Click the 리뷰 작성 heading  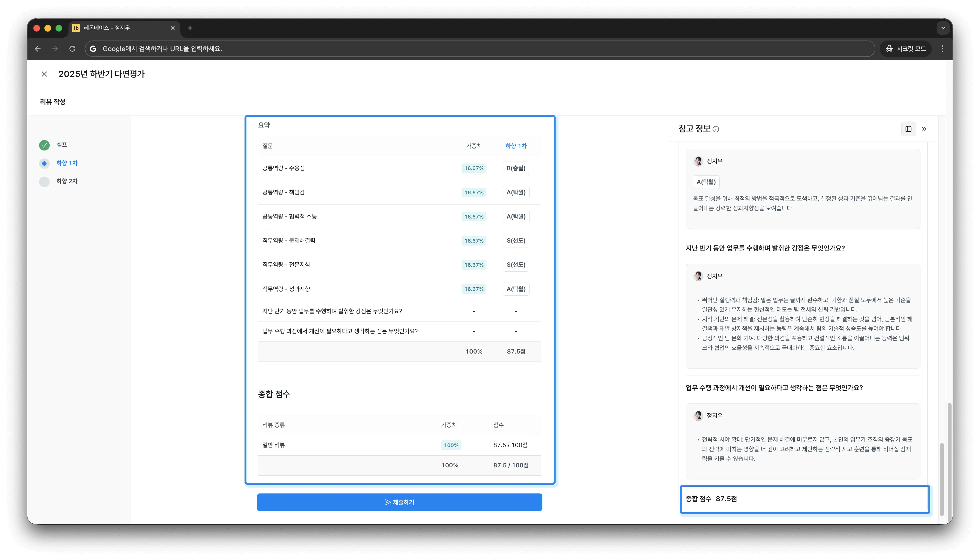53,102
